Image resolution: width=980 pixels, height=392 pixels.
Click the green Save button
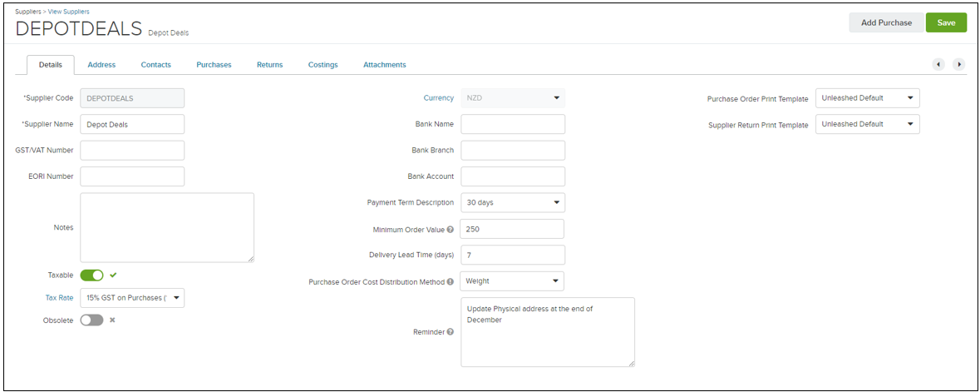click(946, 22)
